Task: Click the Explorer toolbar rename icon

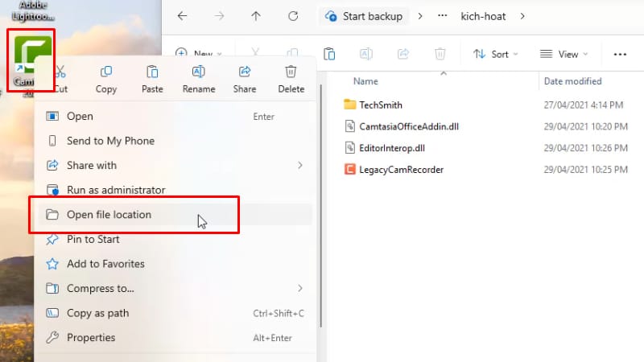Action: [x=366, y=54]
